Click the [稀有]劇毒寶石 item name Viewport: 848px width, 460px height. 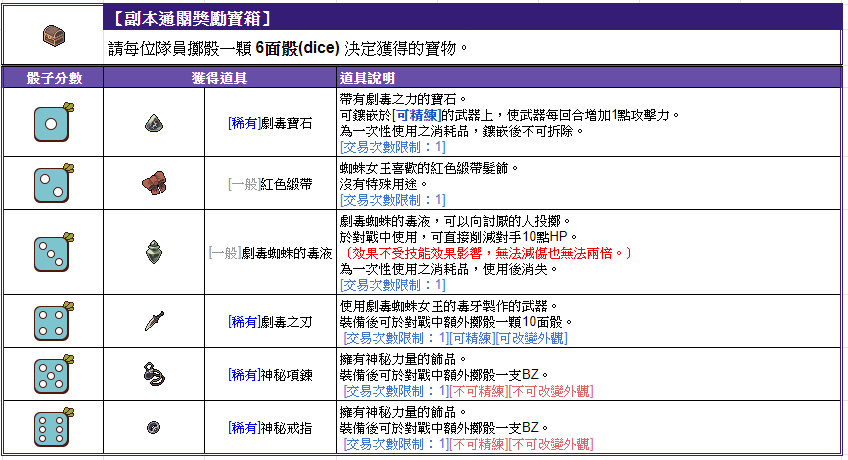coord(270,123)
